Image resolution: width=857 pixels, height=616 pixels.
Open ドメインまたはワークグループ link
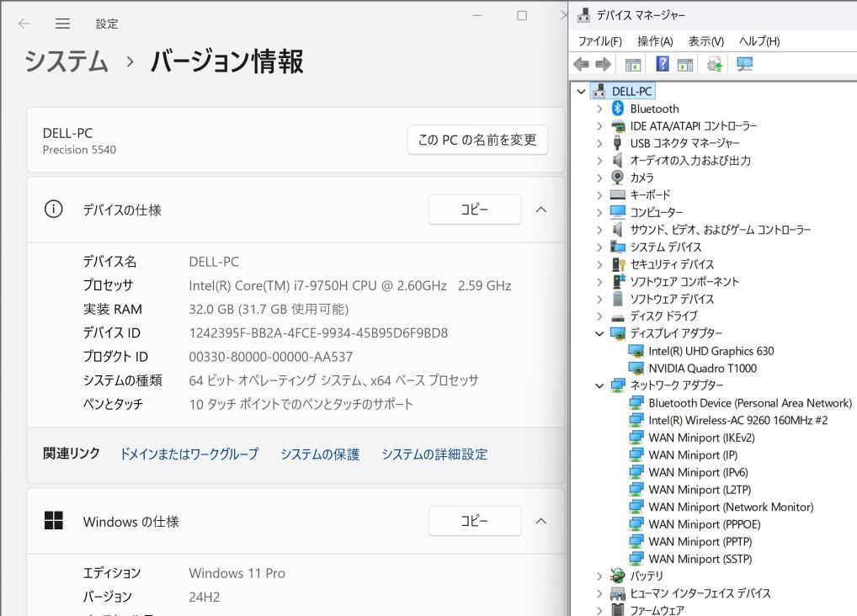click(x=189, y=454)
